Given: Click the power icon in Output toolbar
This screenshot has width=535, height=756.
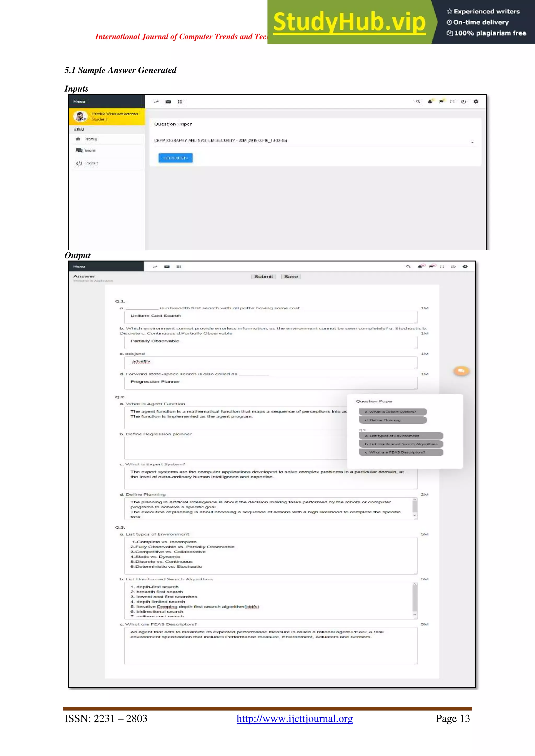Looking at the screenshot, I should [453, 267].
